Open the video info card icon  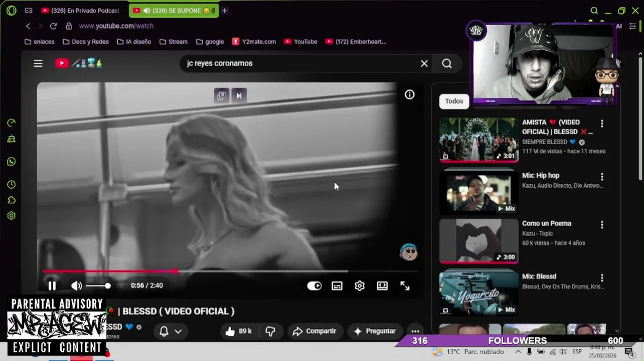(410, 94)
